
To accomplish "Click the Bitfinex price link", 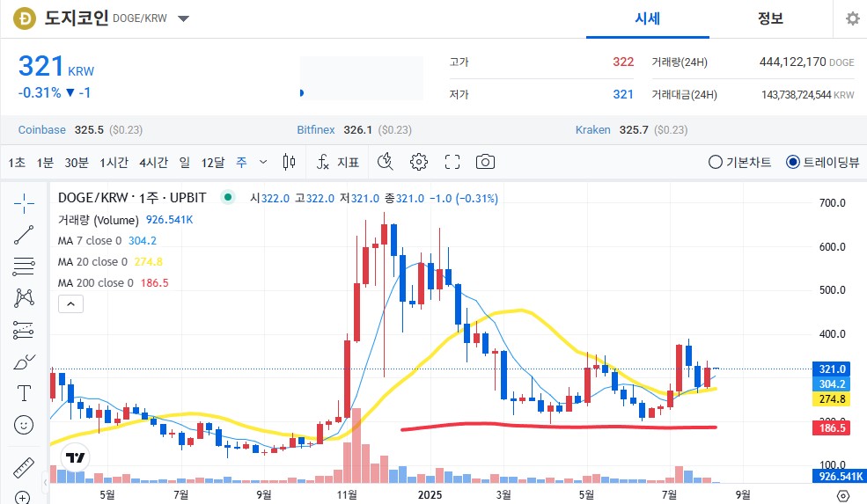I will [x=316, y=130].
